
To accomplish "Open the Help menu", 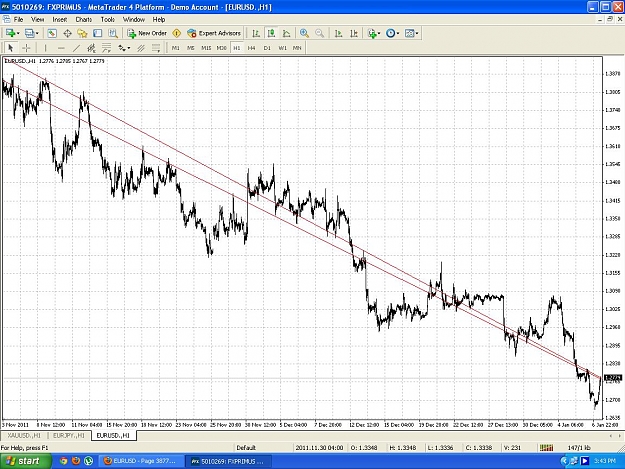I will pos(159,20).
